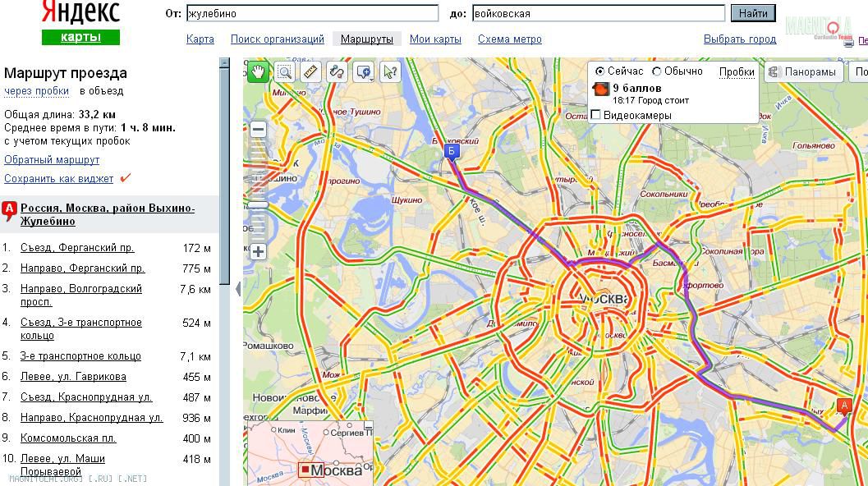
Task: Click the red A marker in route list
Action: 9,210
